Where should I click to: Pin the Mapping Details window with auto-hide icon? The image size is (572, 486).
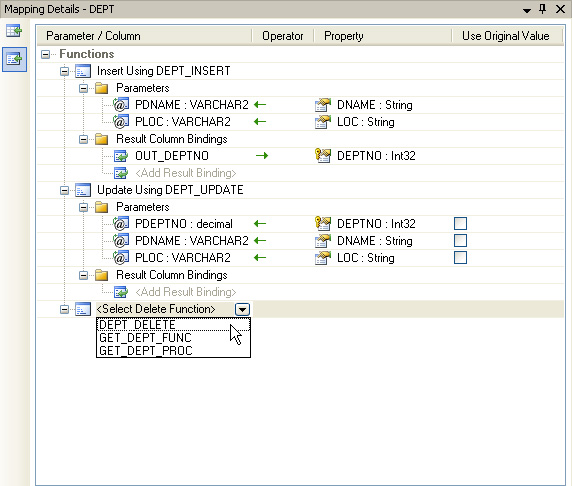[543, 9]
